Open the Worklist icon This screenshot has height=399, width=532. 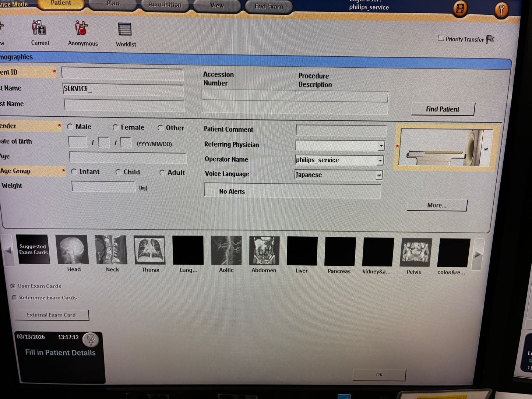click(x=125, y=29)
